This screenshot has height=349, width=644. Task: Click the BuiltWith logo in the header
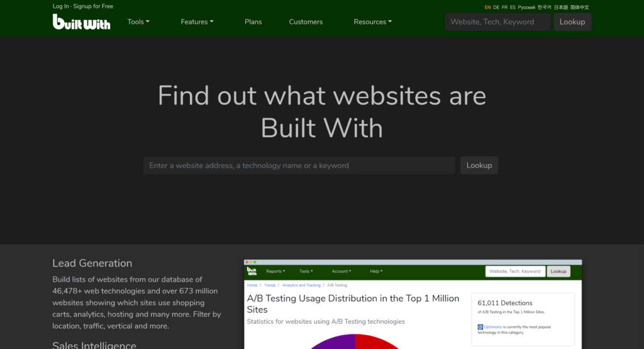coord(81,22)
